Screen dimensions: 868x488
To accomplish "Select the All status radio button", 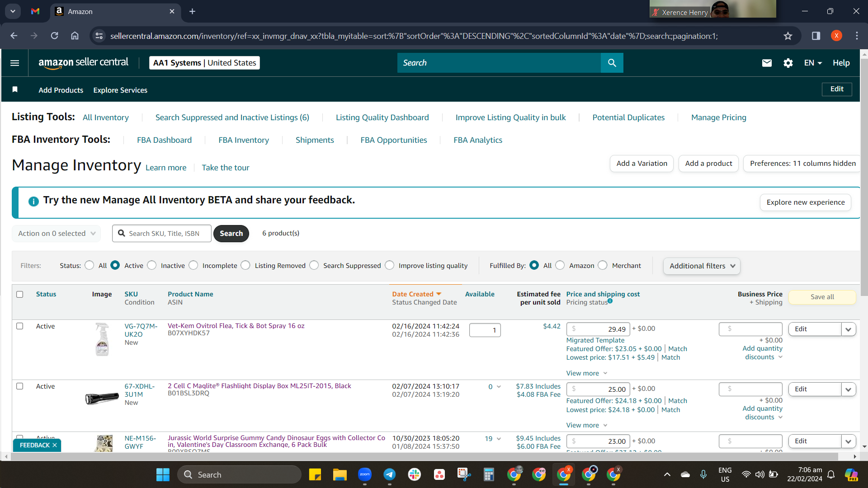I will (x=90, y=265).
